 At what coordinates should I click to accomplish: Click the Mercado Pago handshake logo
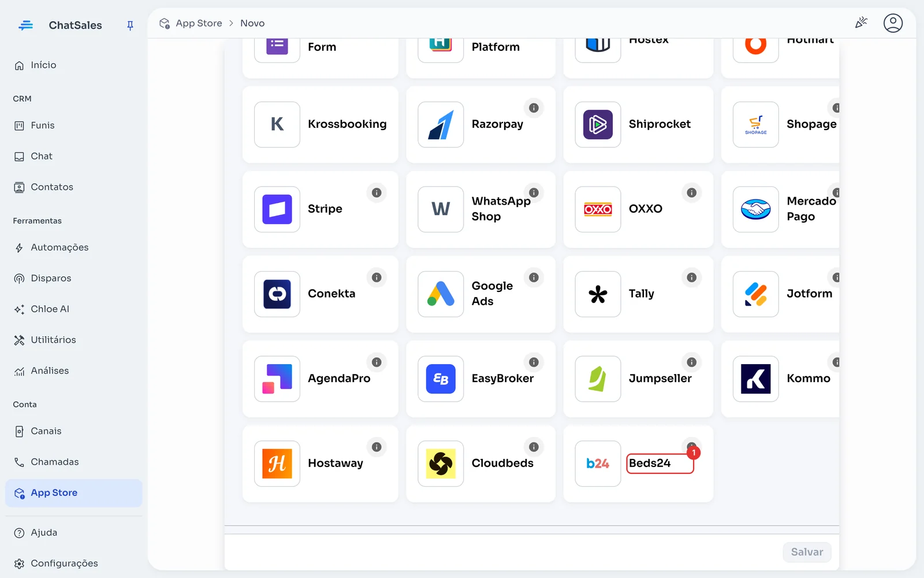coord(755,209)
